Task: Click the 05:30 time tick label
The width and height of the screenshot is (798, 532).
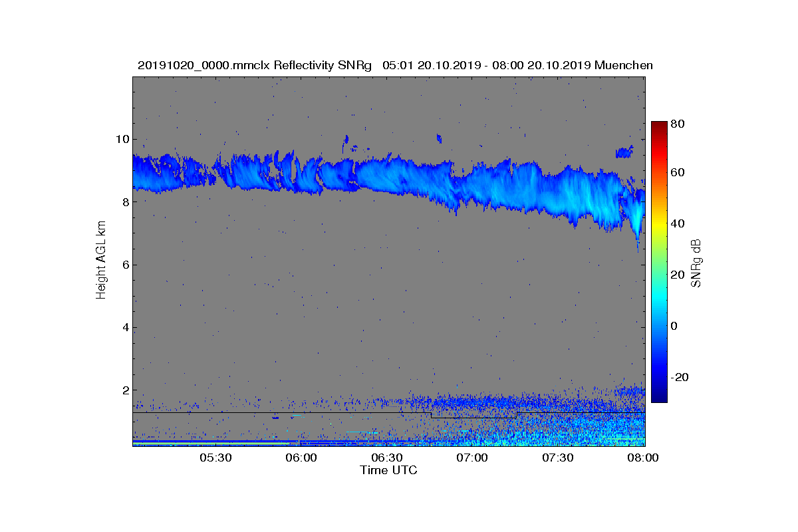Action: point(217,458)
